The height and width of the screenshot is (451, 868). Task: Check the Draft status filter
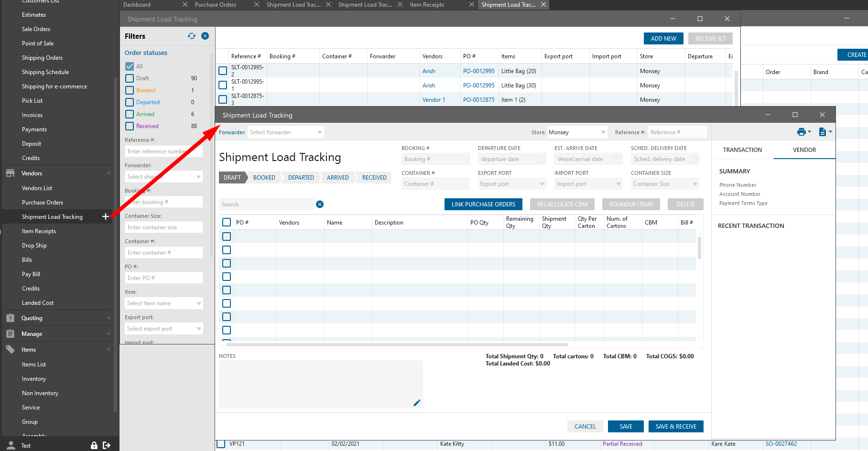click(x=130, y=78)
